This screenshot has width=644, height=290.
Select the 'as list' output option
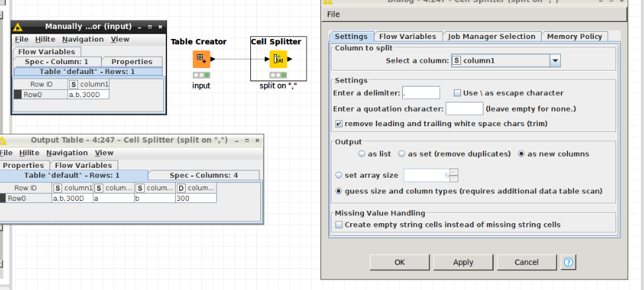pyautogui.click(x=362, y=154)
